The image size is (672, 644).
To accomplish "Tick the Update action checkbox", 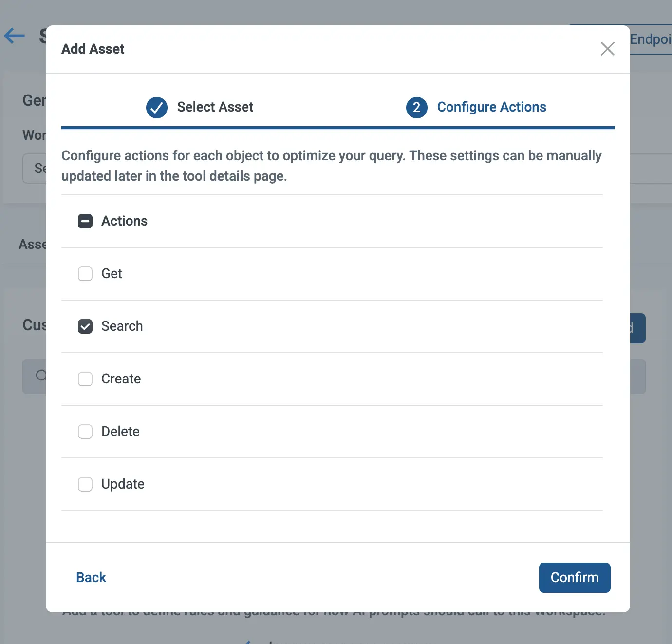I will tap(85, 484).
